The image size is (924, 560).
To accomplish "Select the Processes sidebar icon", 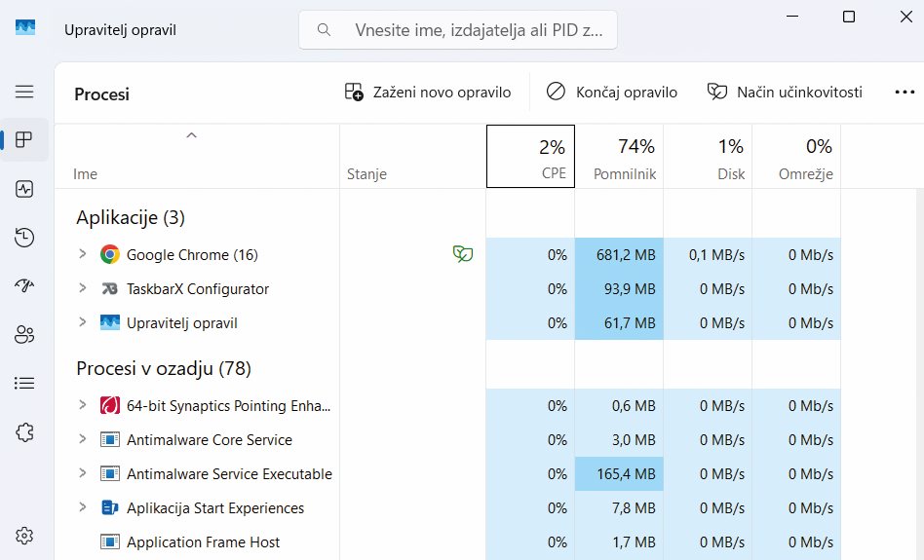I will (x=24, y=139).
